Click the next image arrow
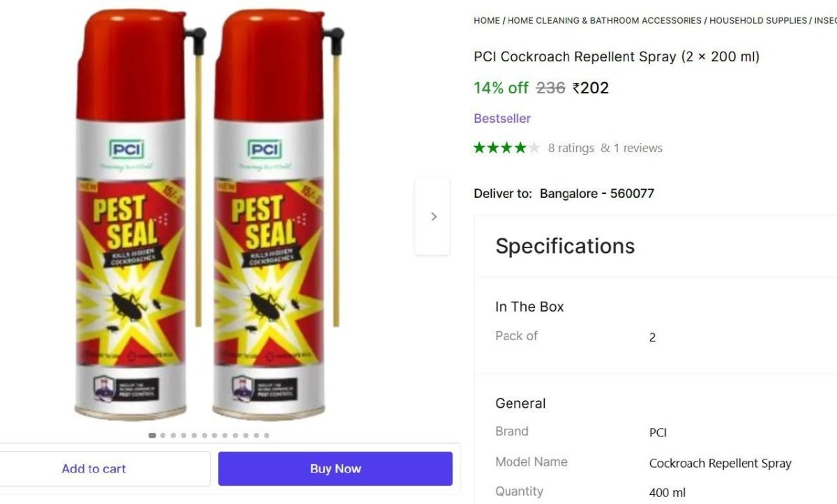The height and width of the screenshot is (504, 837). (433, 216)
